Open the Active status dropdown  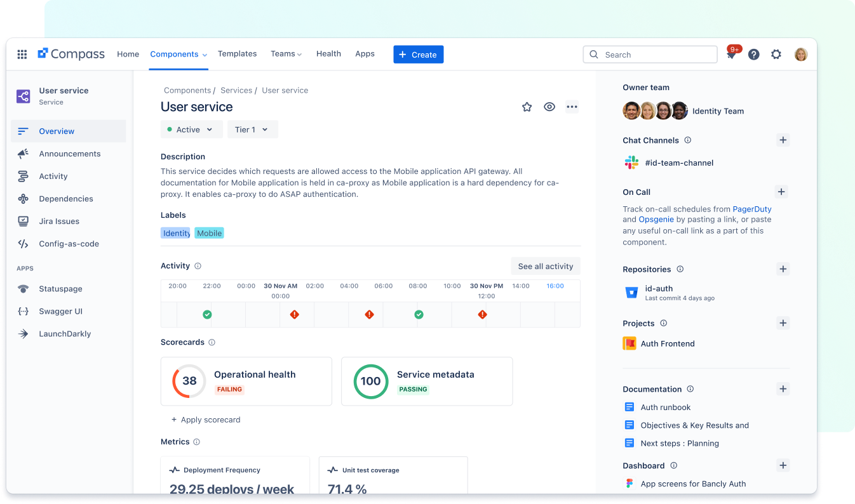pyautogui.click(x=191, y=129)
